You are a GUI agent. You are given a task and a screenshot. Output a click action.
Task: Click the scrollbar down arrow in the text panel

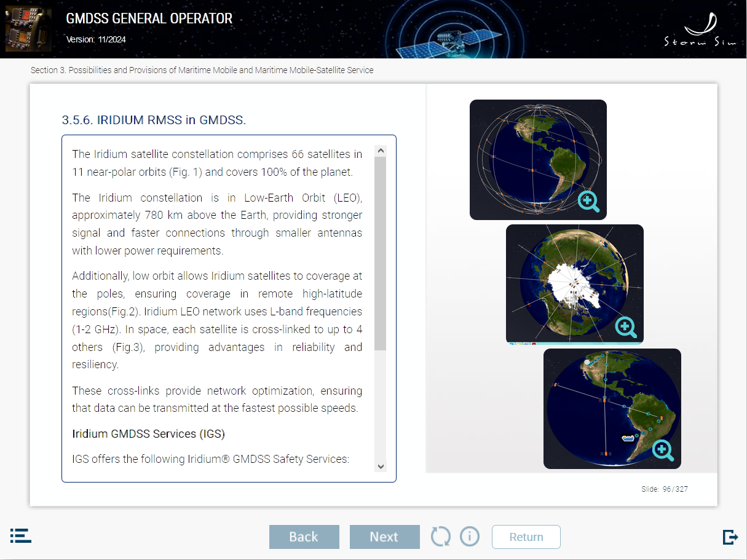381,467
